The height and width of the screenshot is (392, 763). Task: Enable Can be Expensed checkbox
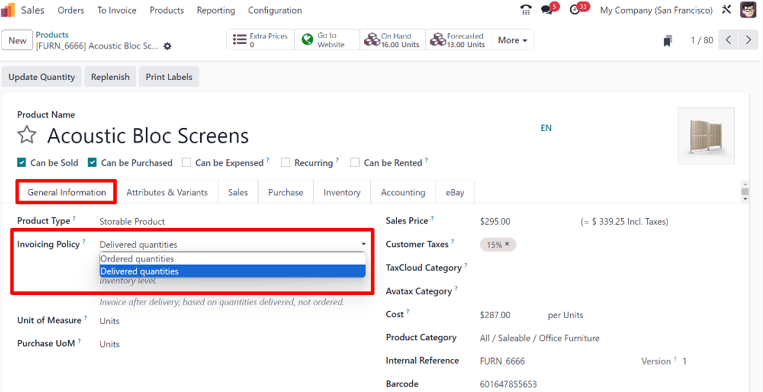[186, 163]
